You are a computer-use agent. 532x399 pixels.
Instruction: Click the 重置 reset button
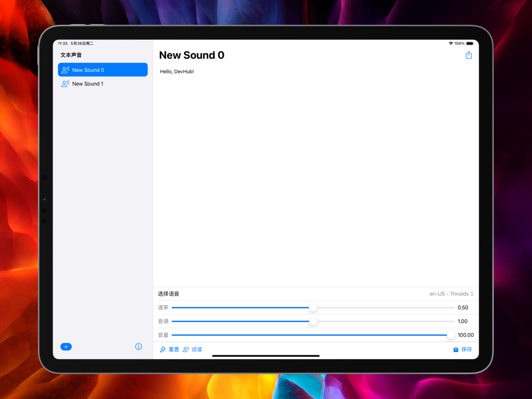(x=169, y=349)
